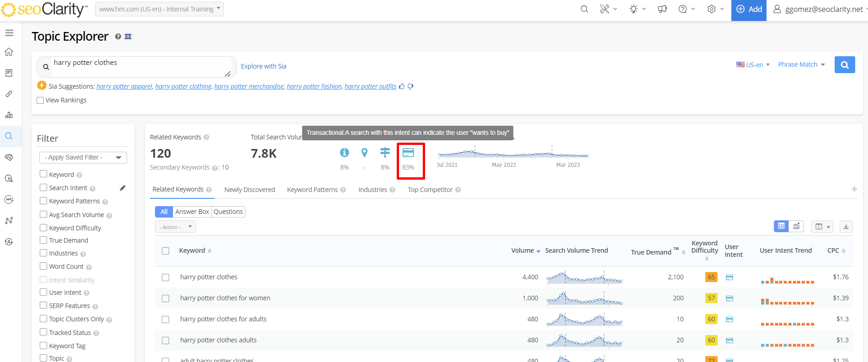Switch to the chart view icon
This screenshot has width=868, height=362.
[x=796, y=226]
